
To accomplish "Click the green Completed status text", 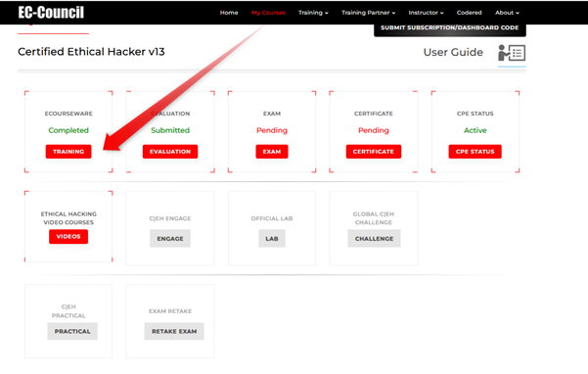I will pyautogui.click(x=68, y=130).
